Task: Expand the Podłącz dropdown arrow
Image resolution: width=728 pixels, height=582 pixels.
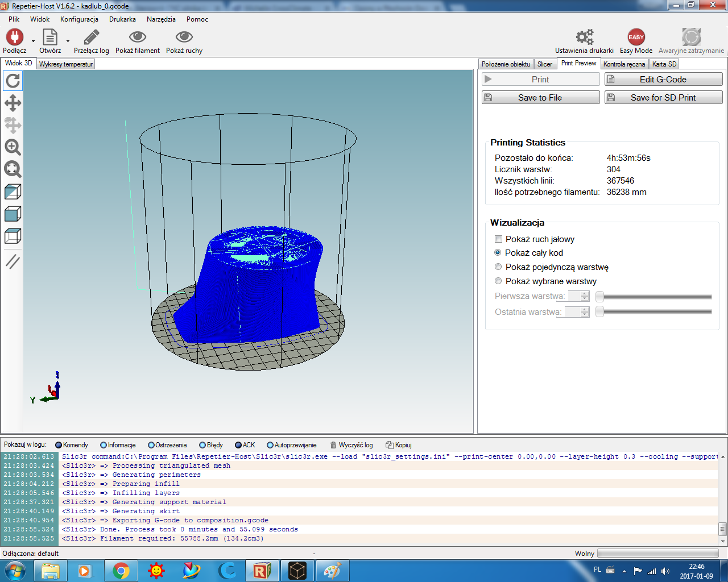Action: pos(33,41)
